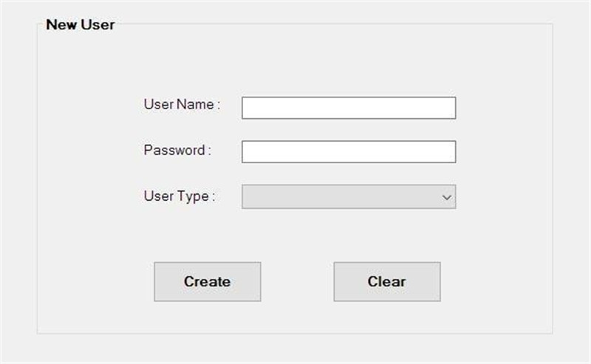Select the "User Type :" label
The height and width of the screenshot is (364, 591).
pyautogui.click(x=180, y=196)
